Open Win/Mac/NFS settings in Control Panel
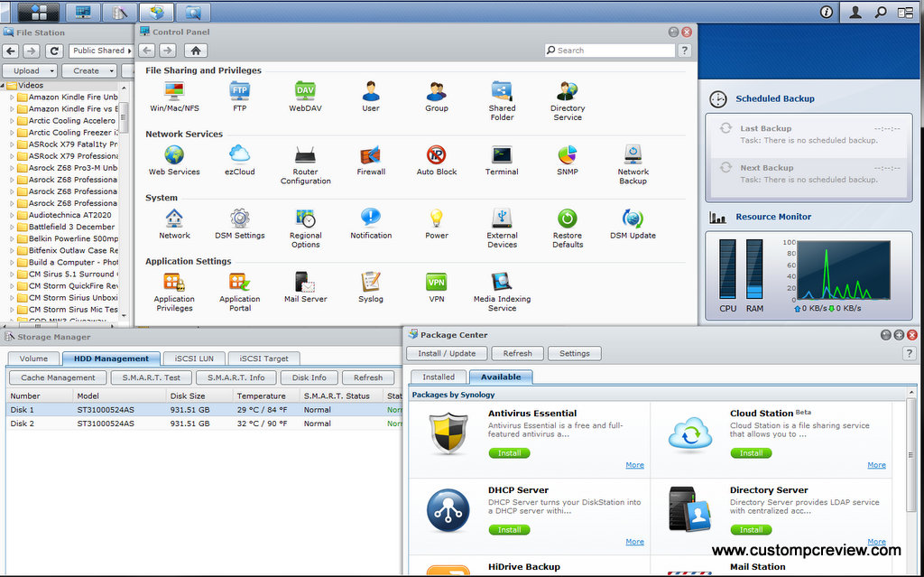The image size is (924, 577). point(174,96)
